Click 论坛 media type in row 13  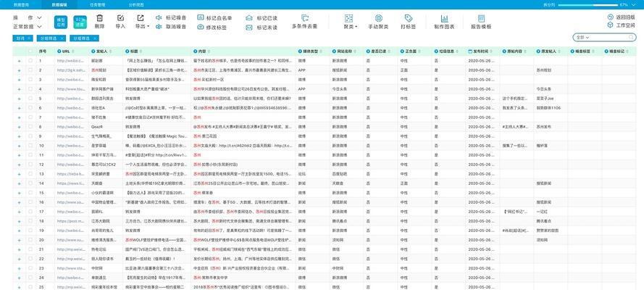(x=301, y=174)
